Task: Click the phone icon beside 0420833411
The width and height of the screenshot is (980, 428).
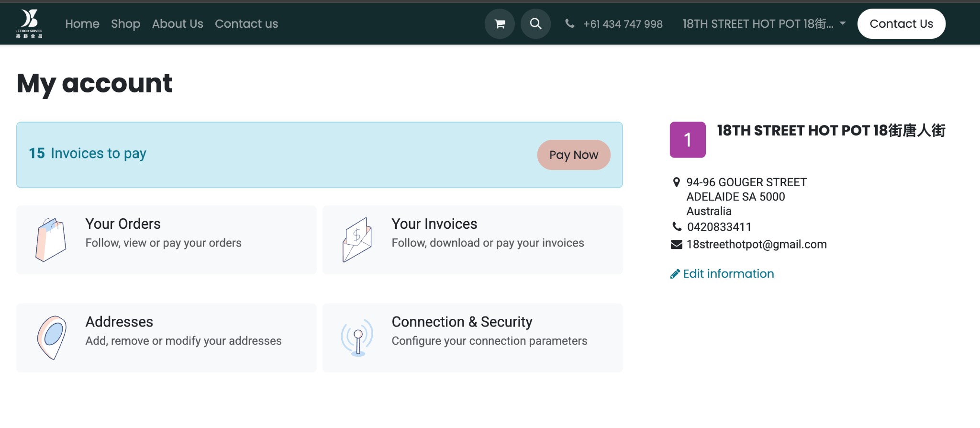Action: pos(677,226)
